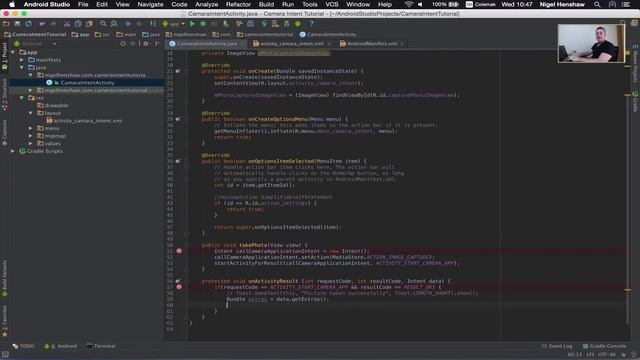
Task: Hide the project panel with collapse icon
Action: tap(158, 44)
